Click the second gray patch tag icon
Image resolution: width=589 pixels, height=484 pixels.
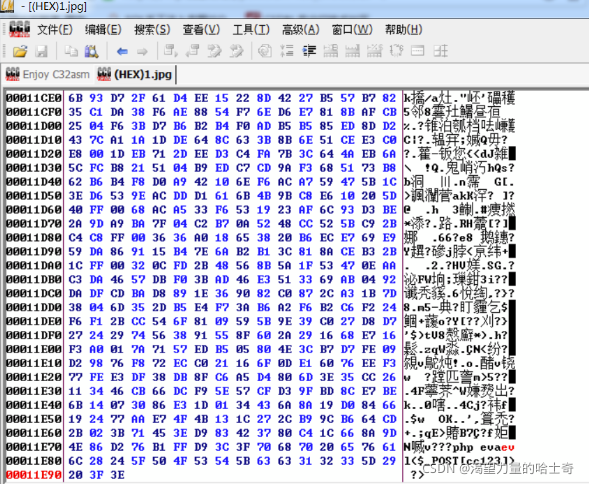(237, 50)
